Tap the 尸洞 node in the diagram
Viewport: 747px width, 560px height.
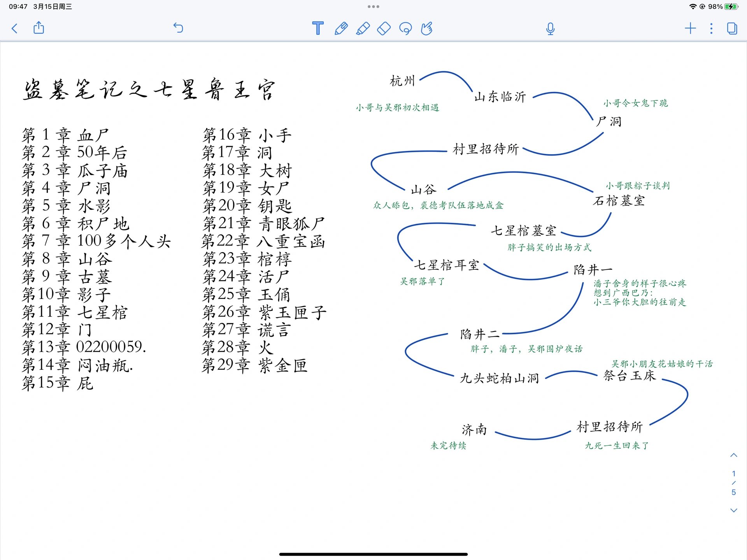[x=609, y=121]
